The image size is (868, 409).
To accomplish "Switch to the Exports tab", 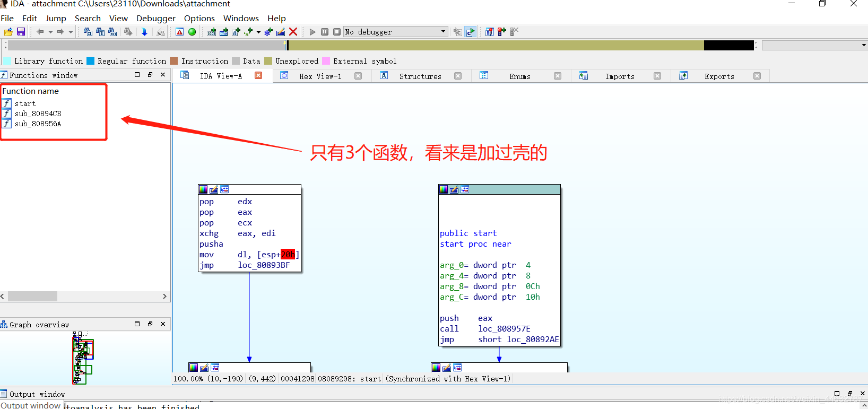I will point(719,76).
